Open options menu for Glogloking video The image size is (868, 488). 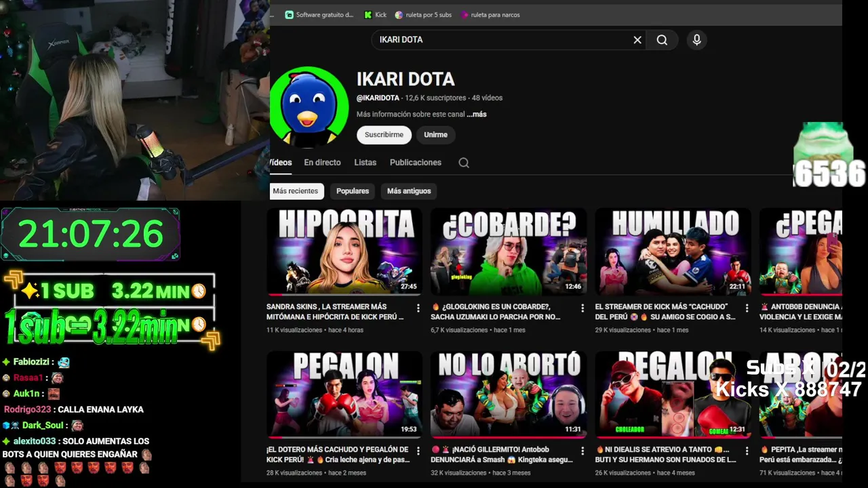click(583, 308)
